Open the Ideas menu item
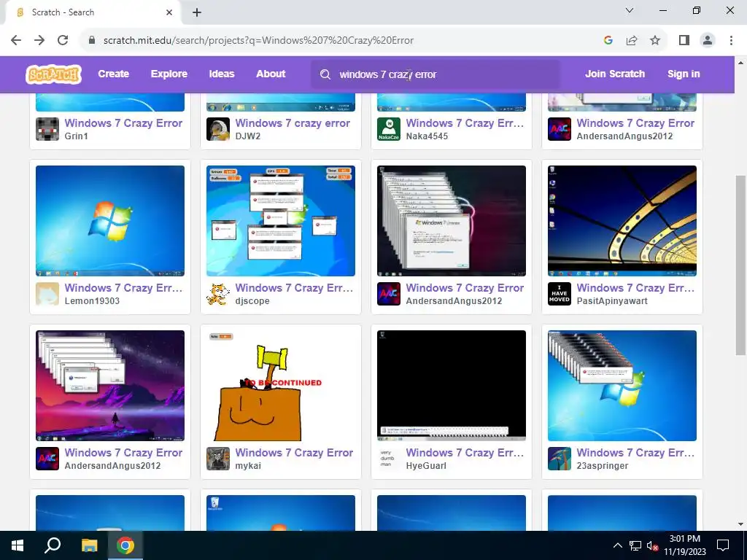747x560 pixels. (222, 74)
